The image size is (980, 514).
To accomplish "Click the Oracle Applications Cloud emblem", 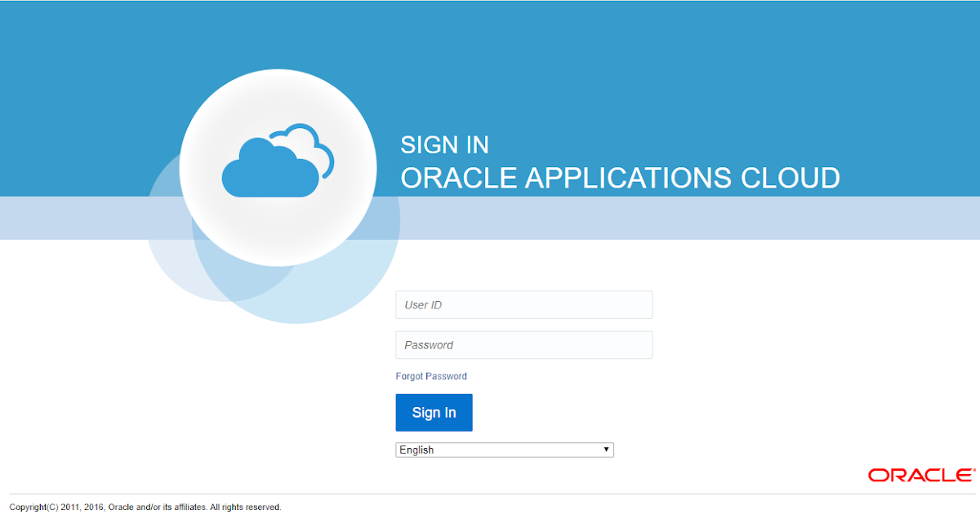I will [x=278, y=166].
